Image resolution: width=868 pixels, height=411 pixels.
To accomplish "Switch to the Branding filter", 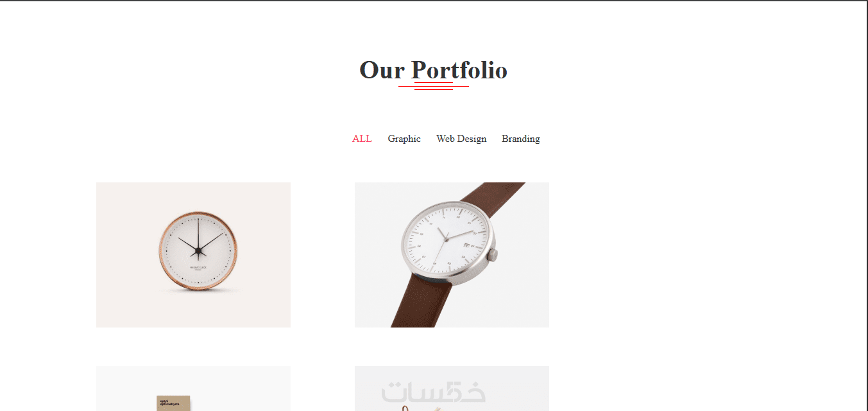I will point(521,139).
